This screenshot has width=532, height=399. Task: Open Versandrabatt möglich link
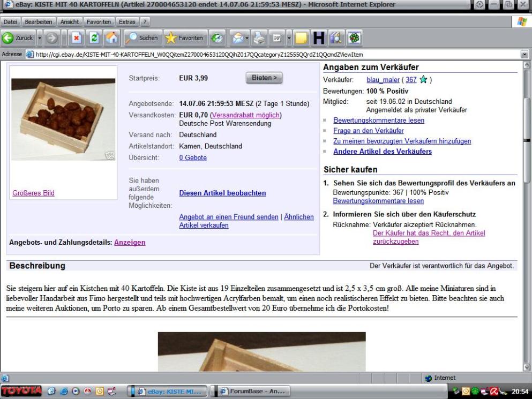click(246, 115)
